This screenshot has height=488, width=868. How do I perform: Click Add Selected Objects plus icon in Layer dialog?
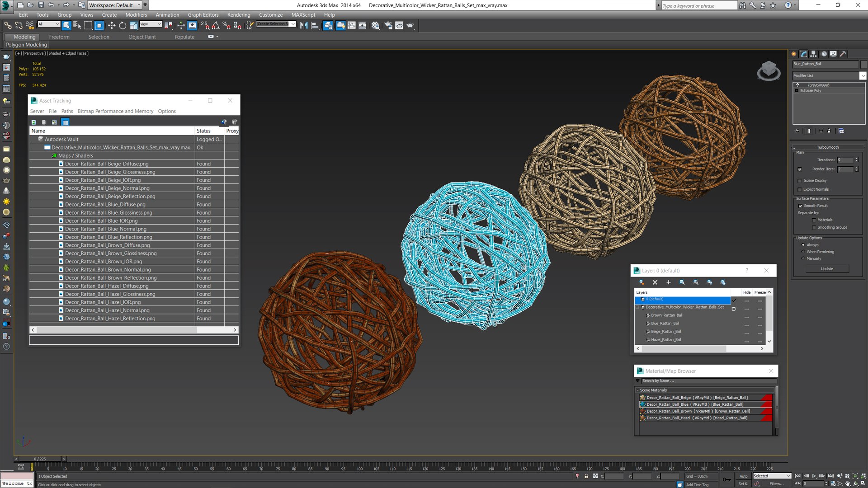(668, 282)
